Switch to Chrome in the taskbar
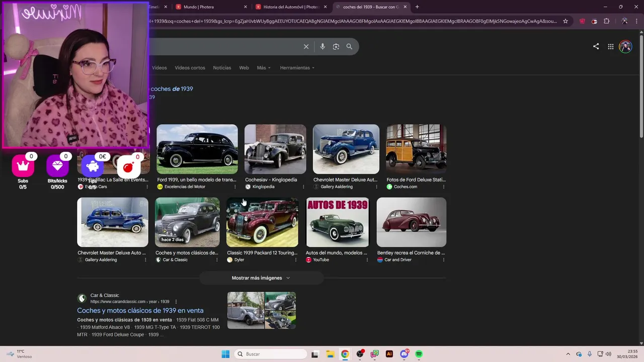The width and height of the screenshot is (644, 362). (345, 354)
